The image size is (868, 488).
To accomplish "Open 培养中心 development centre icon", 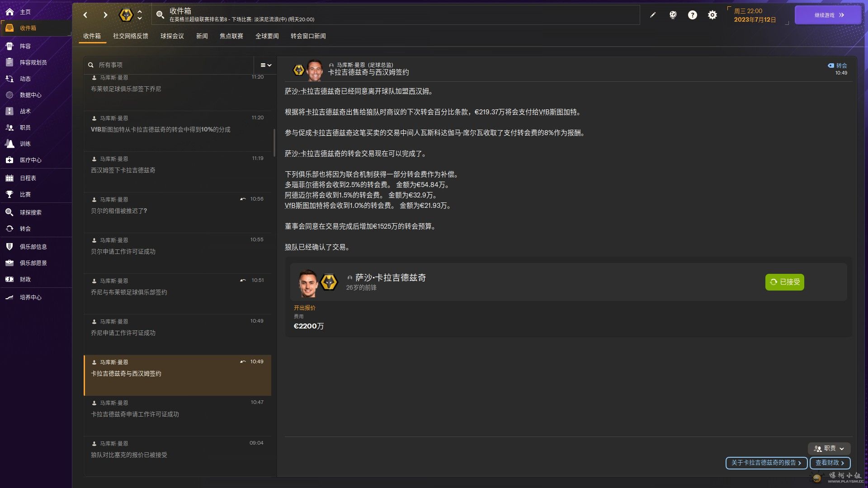I will [x=9, y=297].
